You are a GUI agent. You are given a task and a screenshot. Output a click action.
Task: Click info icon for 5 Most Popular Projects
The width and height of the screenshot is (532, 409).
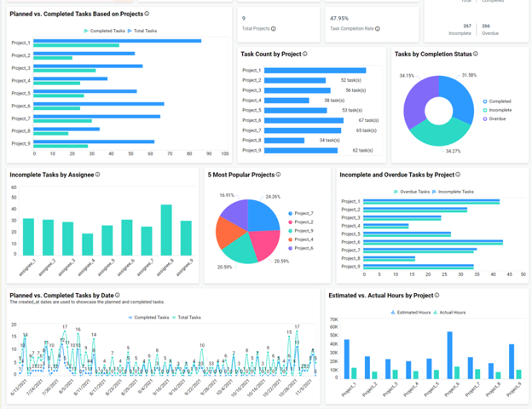click(278, 175)
